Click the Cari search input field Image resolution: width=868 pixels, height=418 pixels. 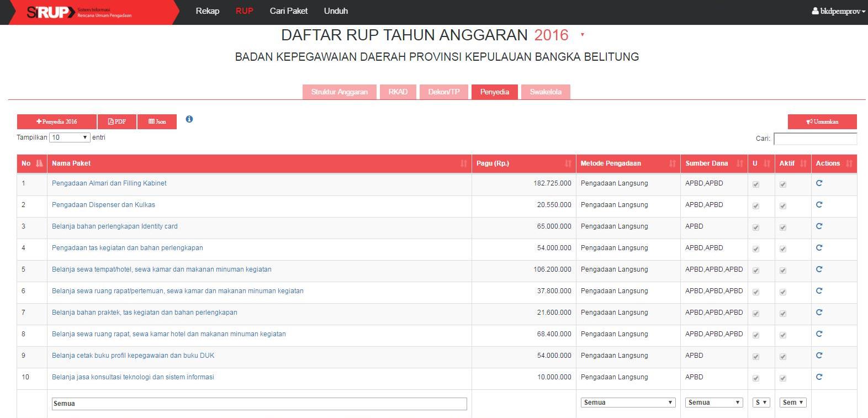(815, 139)
